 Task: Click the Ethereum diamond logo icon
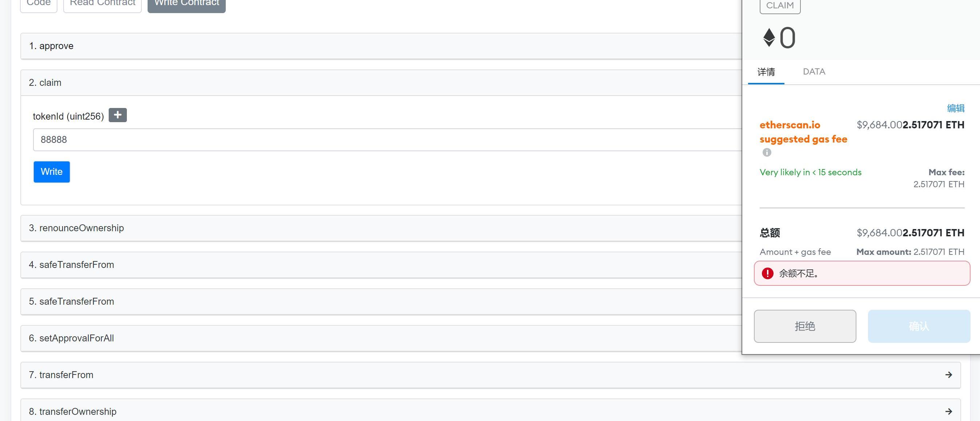tap(769, 38)
